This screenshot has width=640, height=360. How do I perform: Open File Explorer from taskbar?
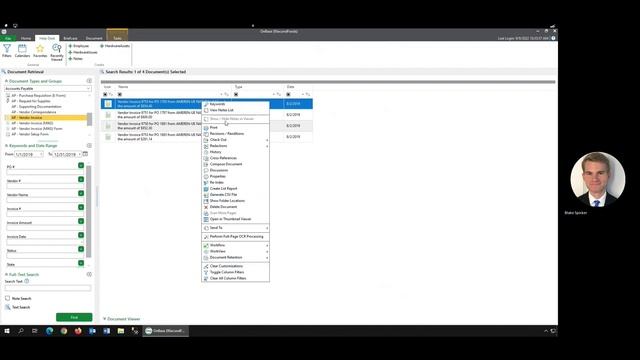click(121, 331)
